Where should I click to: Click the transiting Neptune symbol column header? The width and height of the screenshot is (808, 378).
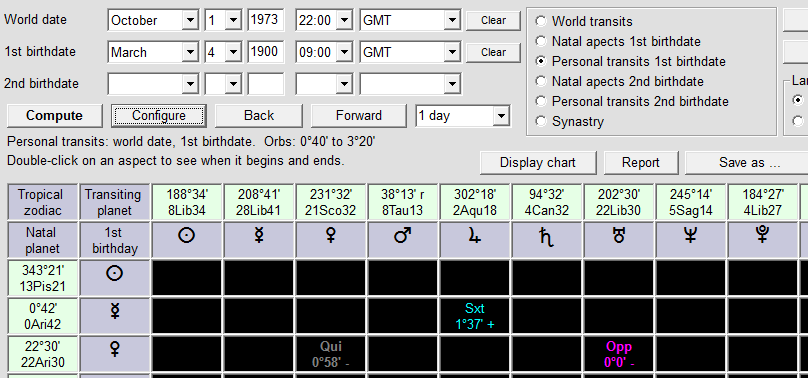click(692, 240)
